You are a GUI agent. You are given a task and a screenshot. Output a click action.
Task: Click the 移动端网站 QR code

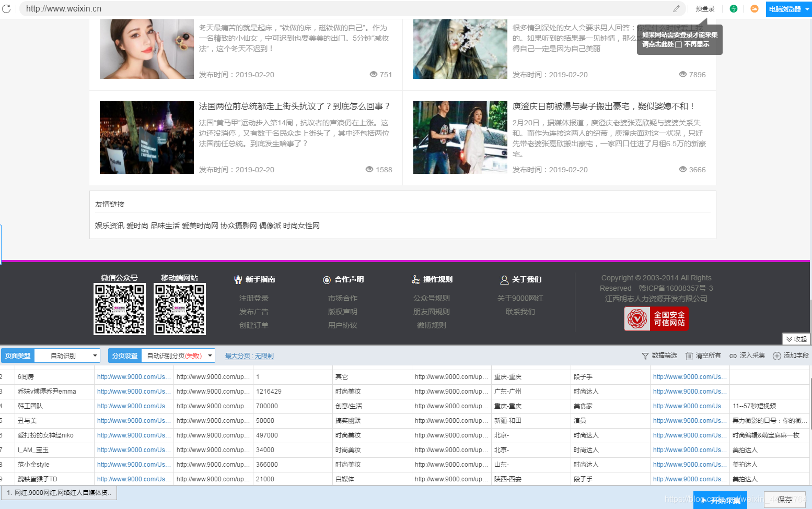point(180,309)
